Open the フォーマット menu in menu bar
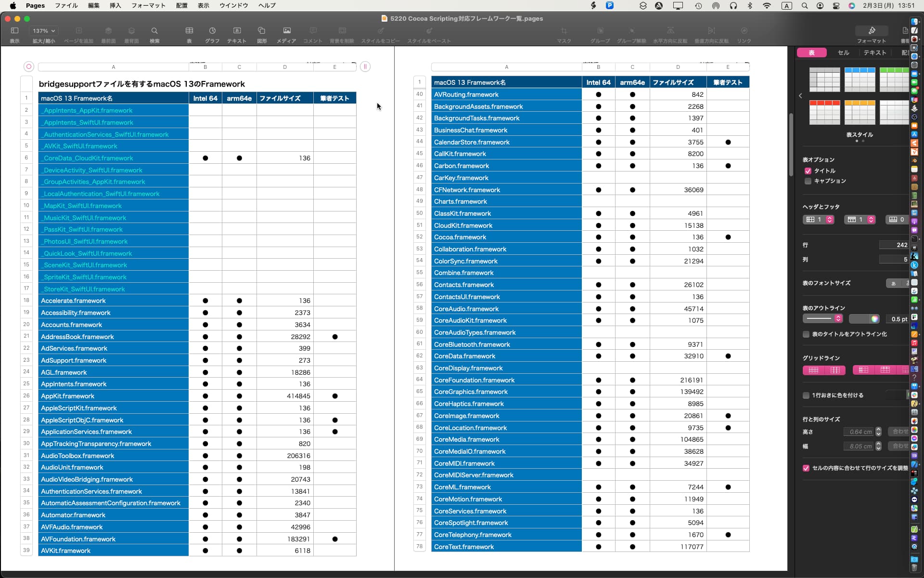 [148, 5]
